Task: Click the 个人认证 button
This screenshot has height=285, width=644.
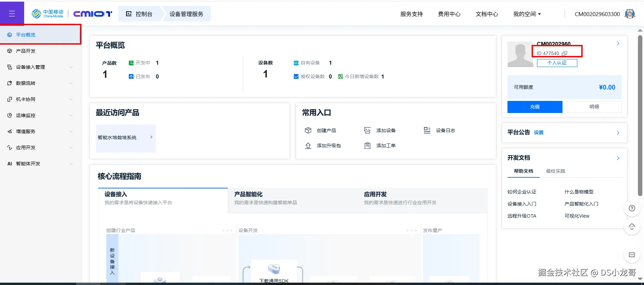Action: coord(557,63)
